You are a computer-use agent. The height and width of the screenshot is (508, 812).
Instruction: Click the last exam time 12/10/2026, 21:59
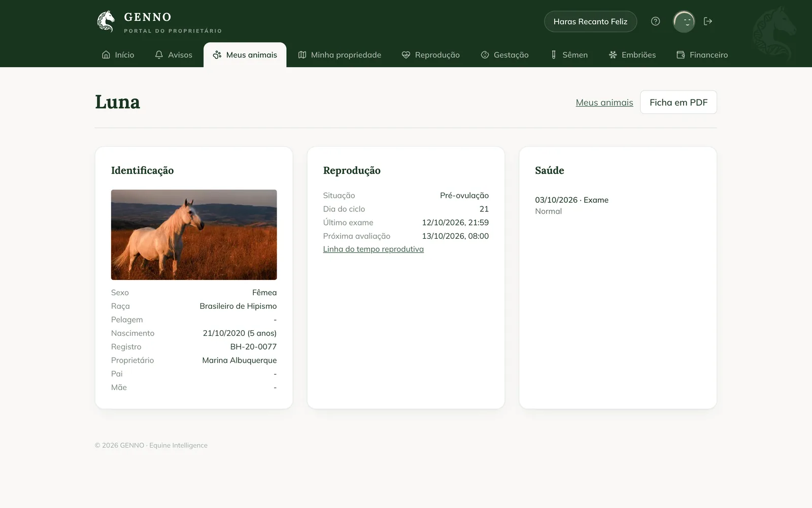pos(455,223)
